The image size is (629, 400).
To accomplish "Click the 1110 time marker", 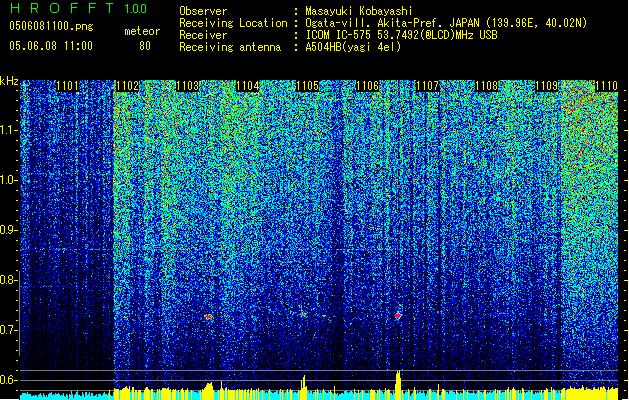I will coord(607,86).
